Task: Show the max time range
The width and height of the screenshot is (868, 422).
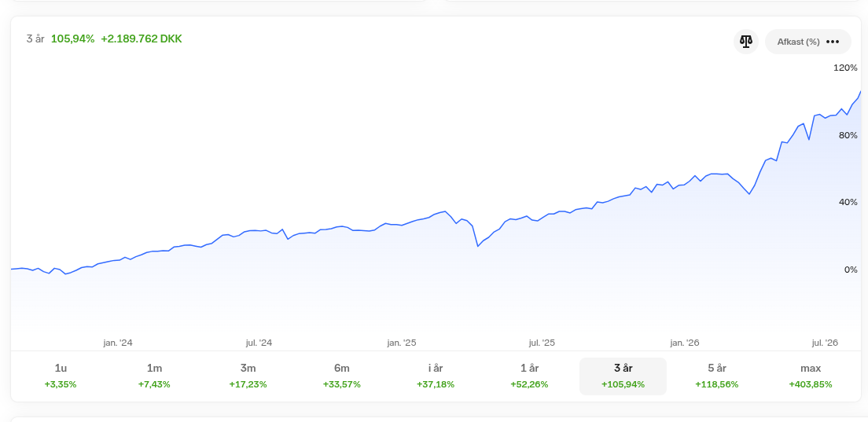Action: (x=811, y=376)
